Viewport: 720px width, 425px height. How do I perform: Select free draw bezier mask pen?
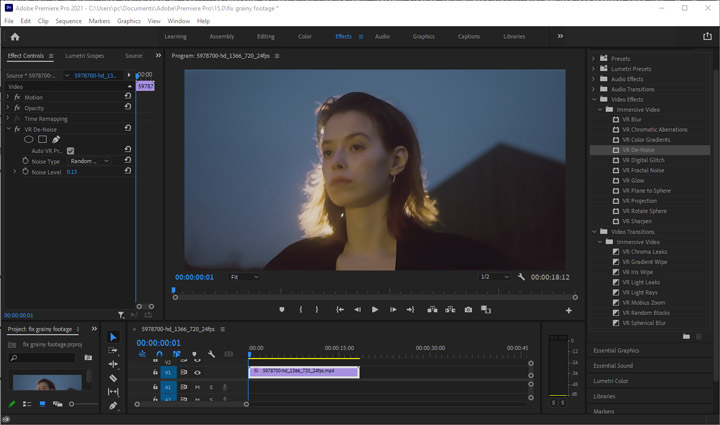tap(56, 139)
